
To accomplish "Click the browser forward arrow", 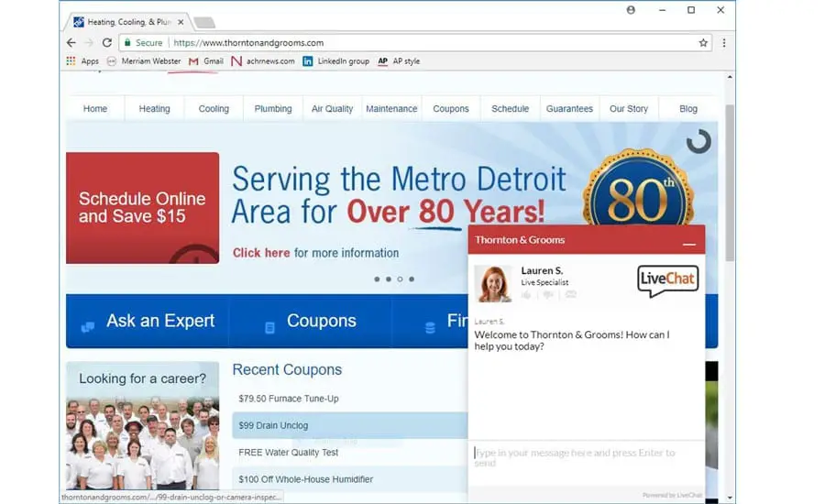I will pos(89,43).
